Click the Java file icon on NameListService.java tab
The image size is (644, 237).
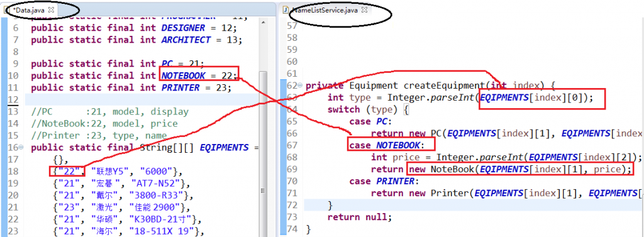pos(286,10)
